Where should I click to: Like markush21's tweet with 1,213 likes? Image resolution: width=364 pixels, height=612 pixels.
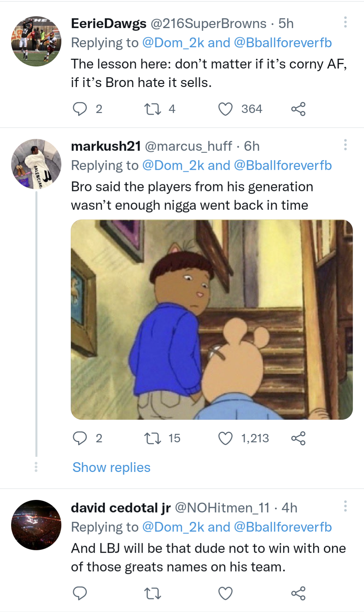point(225,438)
